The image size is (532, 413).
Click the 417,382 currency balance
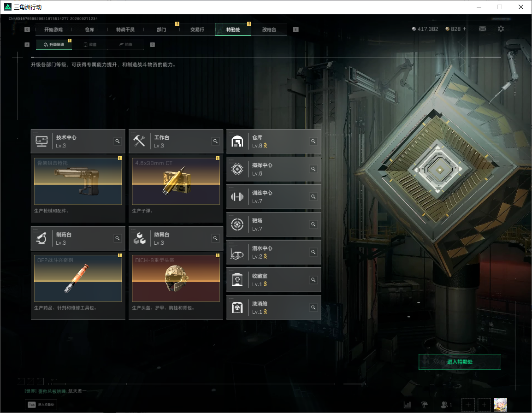pyautogui.click(x=425, y=29)
